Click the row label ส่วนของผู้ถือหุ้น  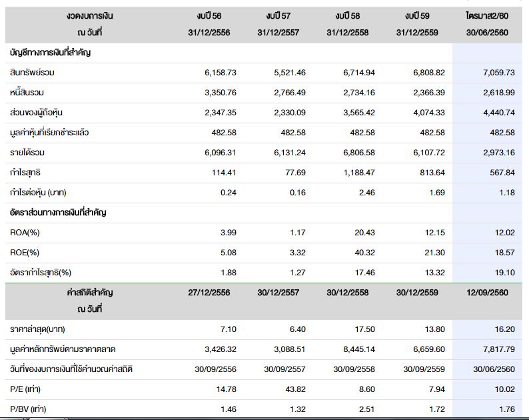coord(36,113)
